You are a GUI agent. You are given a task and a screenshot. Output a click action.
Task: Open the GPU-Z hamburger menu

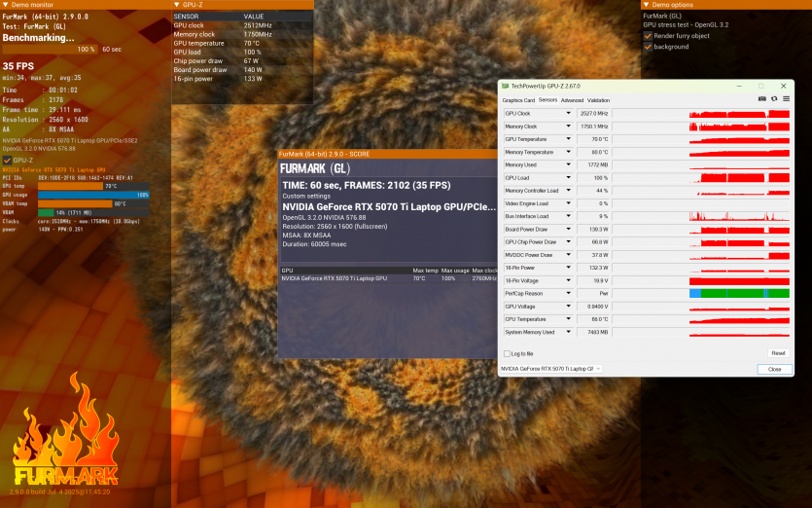pyautogui.click(x=786, y=99)
